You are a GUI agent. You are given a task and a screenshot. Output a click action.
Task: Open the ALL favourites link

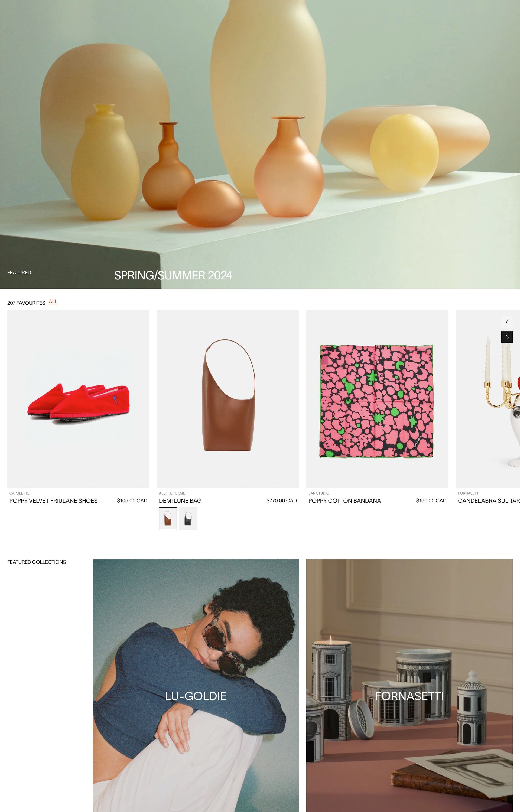coord(53,302)
